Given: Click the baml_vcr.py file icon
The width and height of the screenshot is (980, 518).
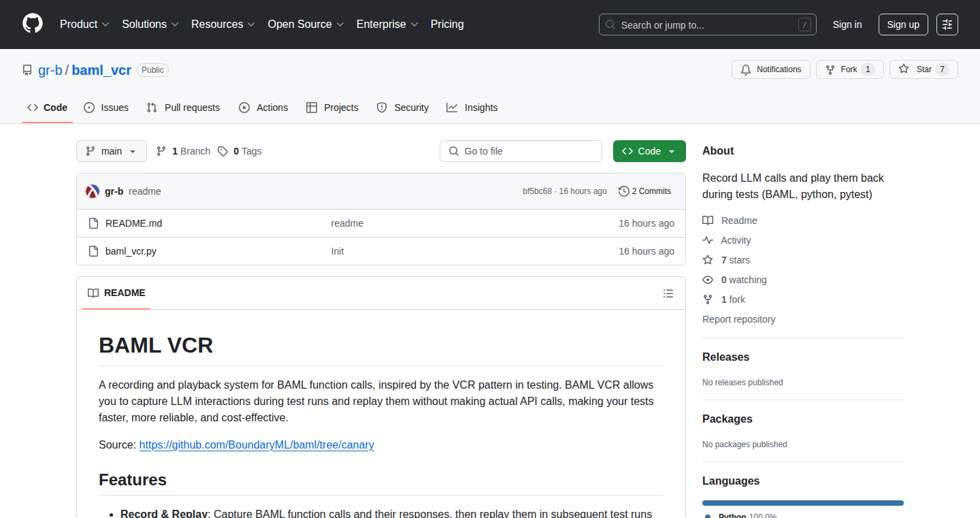Looking at the screenshot, I should point(93,251).
